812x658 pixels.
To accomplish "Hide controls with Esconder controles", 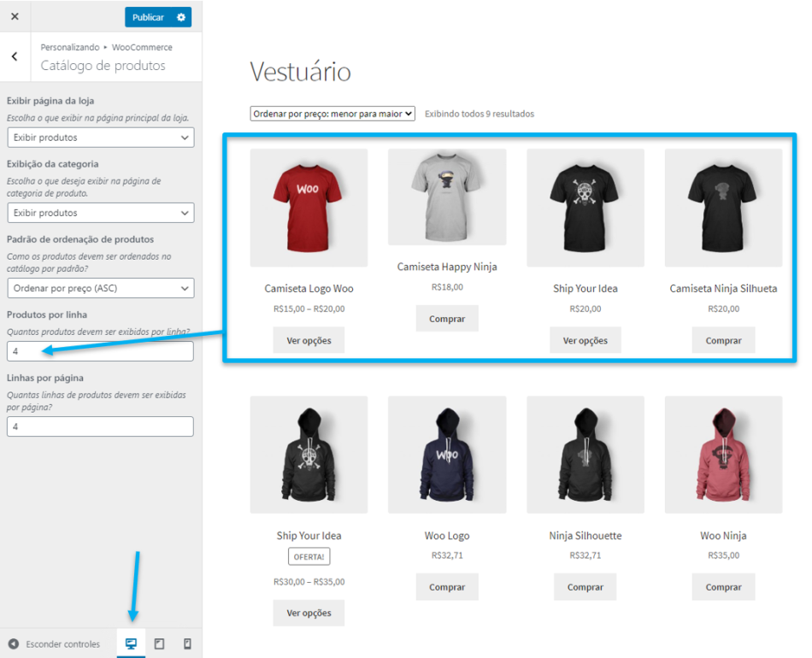I will (62, 644).
